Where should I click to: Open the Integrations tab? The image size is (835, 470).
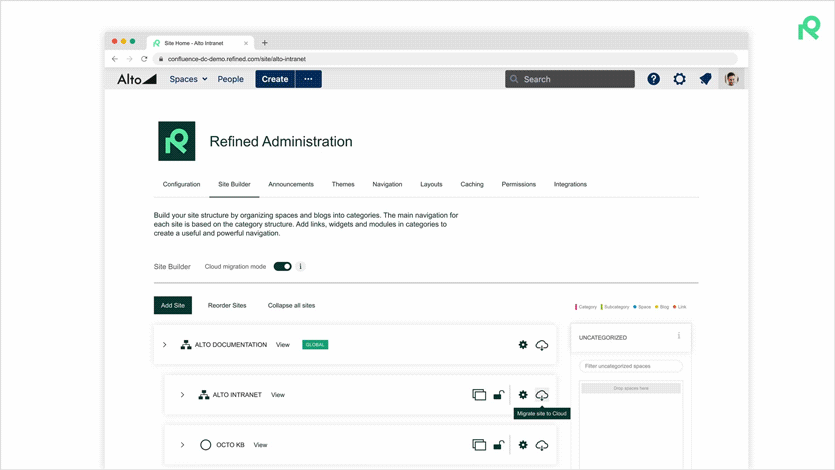click(570, 184)
